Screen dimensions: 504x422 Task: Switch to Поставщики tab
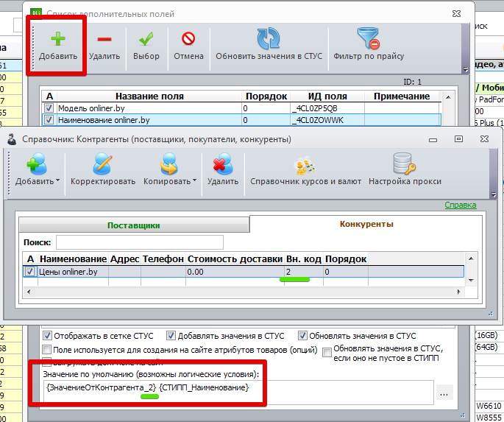[134, 225]
